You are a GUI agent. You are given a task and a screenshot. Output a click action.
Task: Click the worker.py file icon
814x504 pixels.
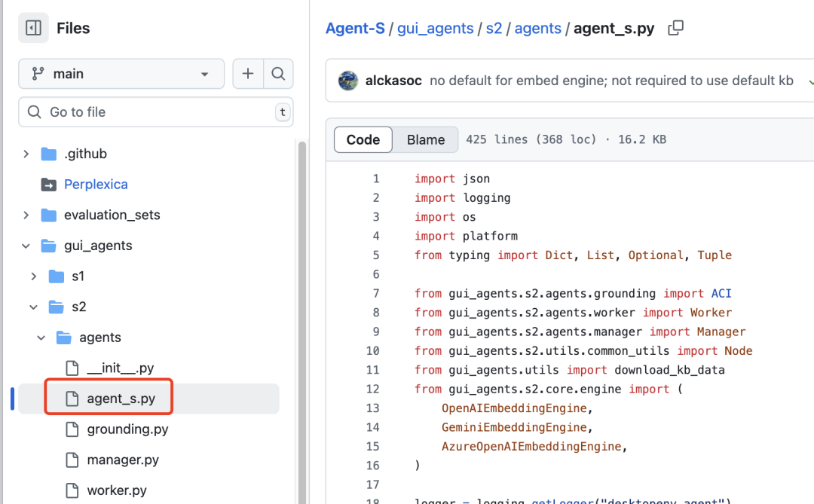coord(72,491)
